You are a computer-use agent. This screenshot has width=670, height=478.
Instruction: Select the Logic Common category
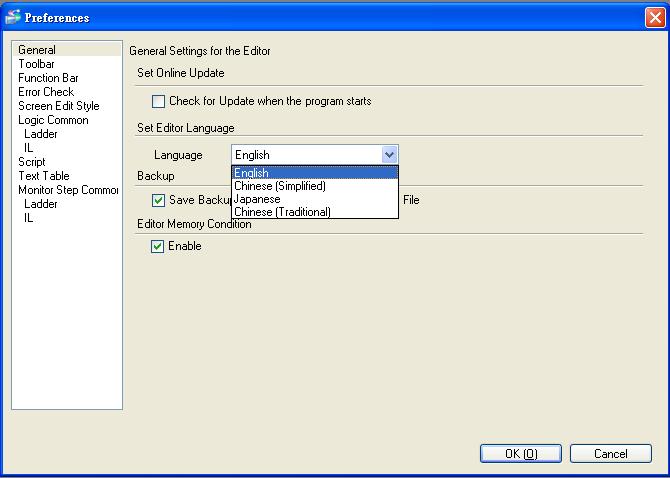(x=53, y=120)
